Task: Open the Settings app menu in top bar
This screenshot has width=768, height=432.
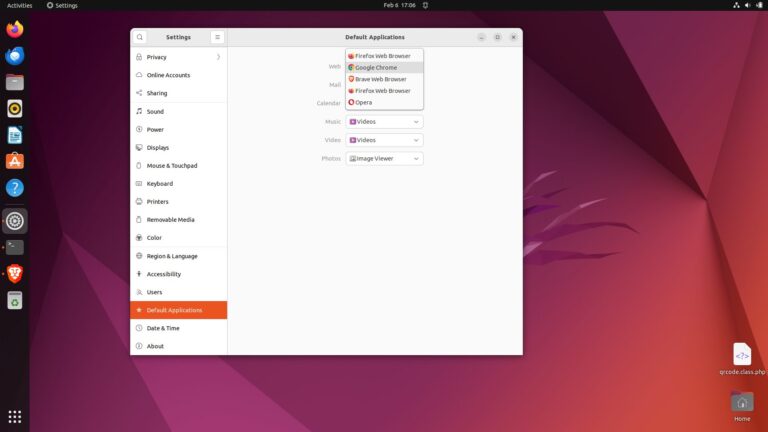Action: pyautogui.click(x=62, y=5)
